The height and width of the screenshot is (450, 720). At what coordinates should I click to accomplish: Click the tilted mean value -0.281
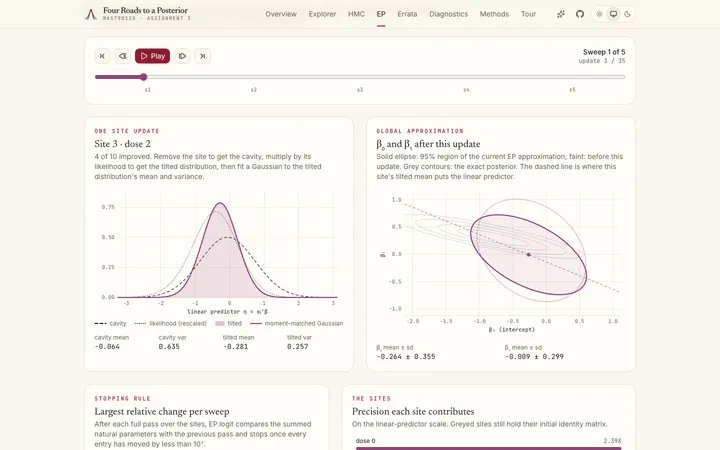[x=236, y=347]
